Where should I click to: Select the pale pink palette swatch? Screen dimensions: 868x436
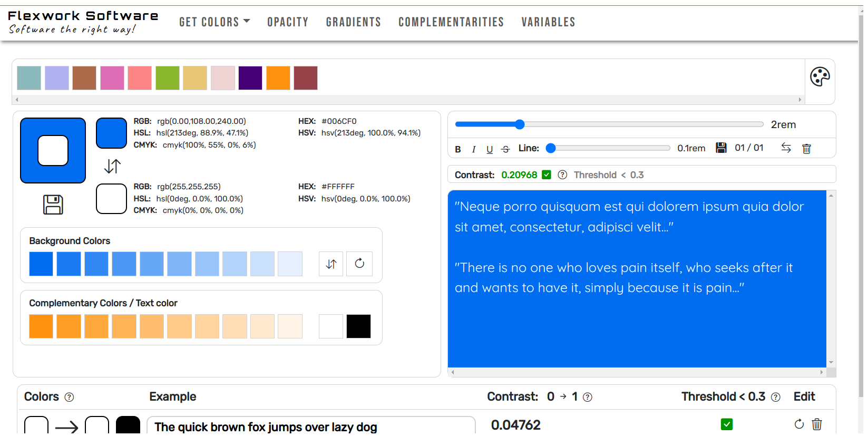223,78
